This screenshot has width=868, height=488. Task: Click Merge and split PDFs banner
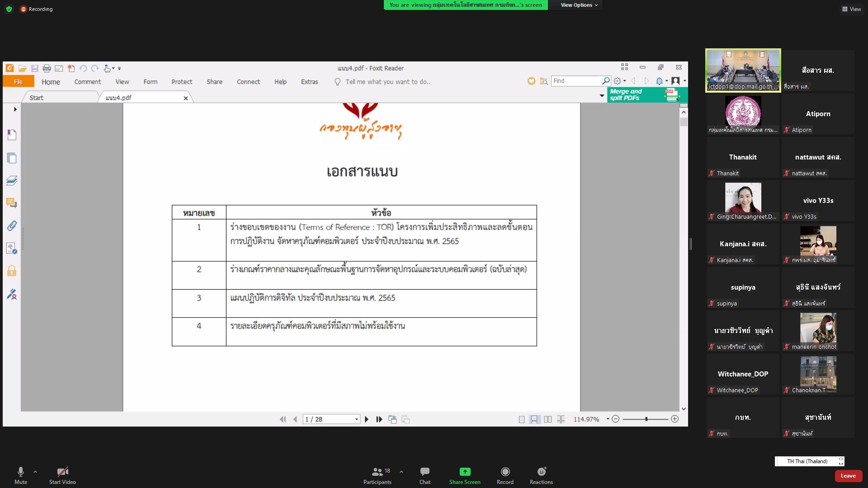tap(647, 95)
